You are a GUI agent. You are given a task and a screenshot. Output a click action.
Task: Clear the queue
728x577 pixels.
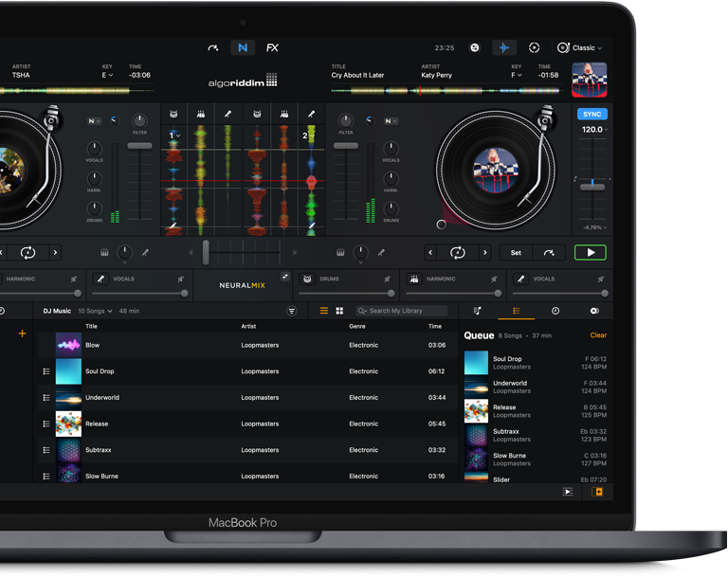[x=598, y=335]
